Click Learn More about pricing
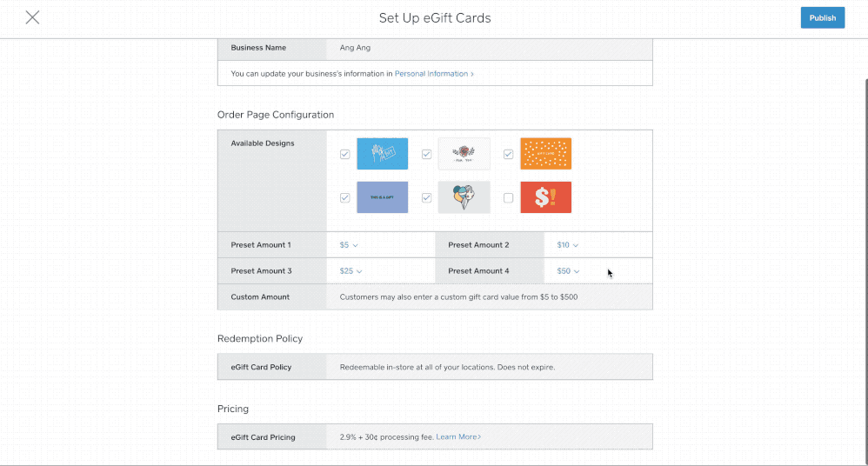This screenshot has height=466, width=868. [458, 436]
